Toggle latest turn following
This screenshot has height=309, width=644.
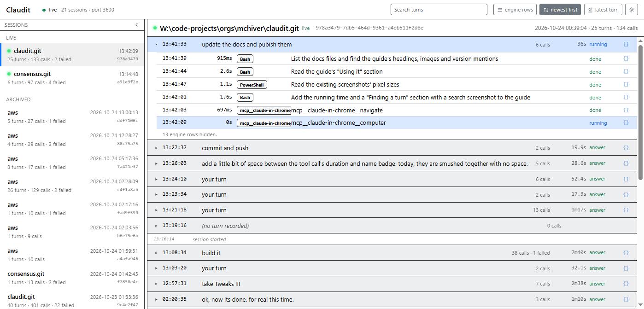(x=603, y=10)
